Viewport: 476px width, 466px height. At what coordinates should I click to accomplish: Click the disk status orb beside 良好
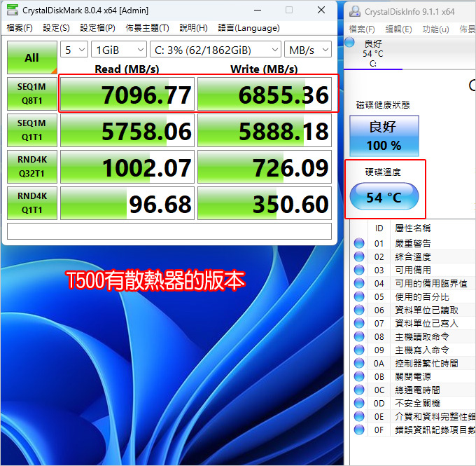(x=350, y=42)
